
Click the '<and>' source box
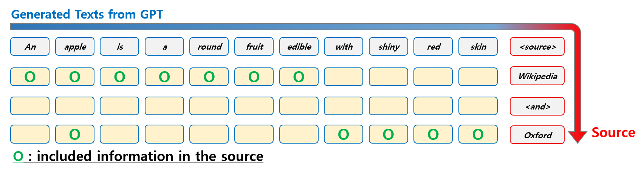pyautogui.click(x=537, y=106)
